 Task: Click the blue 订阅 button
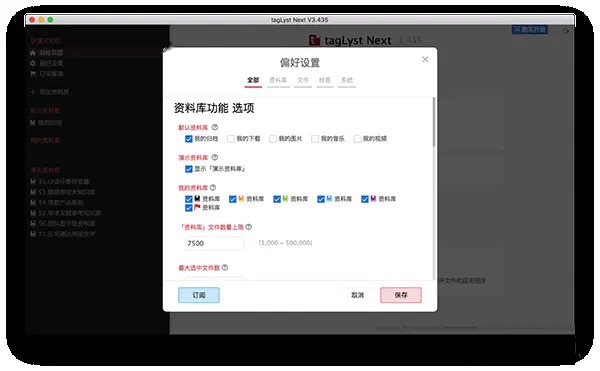point(199,295)
